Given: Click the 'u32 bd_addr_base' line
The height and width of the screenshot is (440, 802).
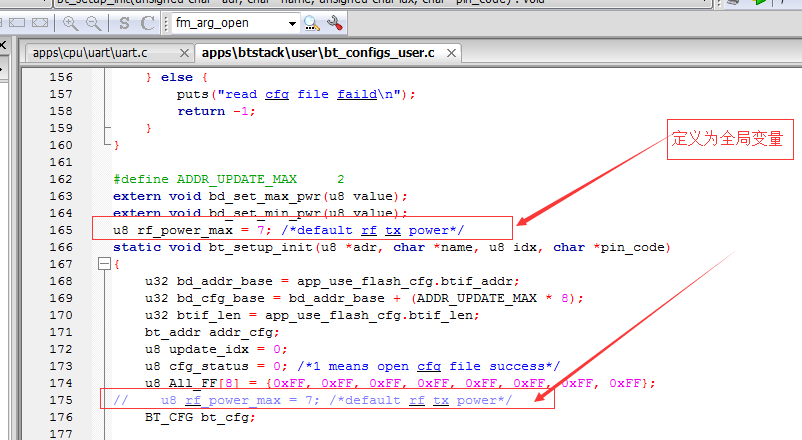Looking at the screenshot, I should coord(332,281).
